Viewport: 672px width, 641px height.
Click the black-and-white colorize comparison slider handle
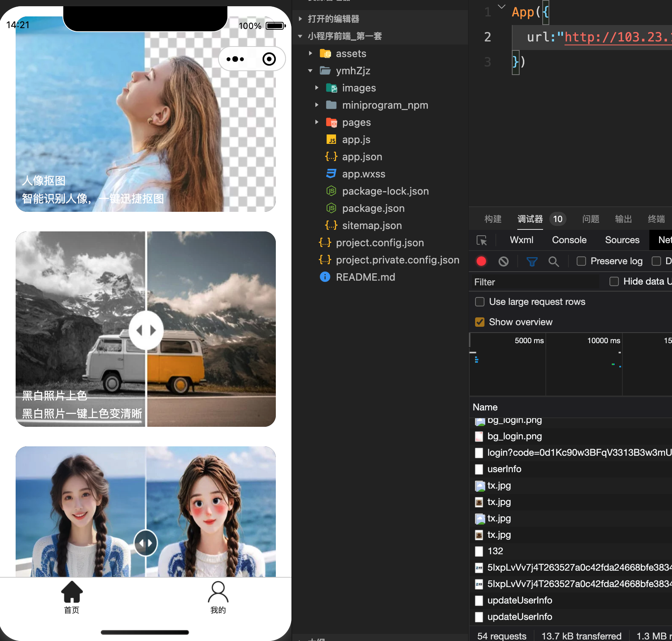(146, 330)
